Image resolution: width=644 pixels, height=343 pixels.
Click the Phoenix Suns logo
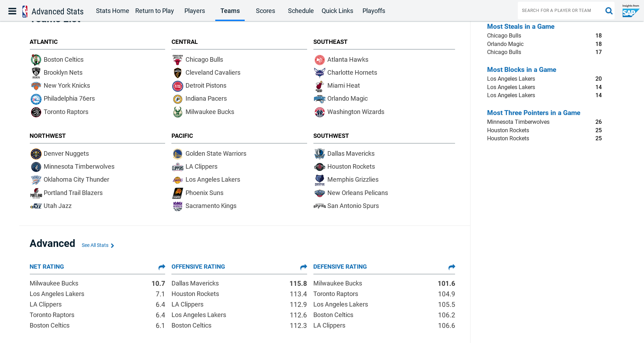(x=178, y=193)
